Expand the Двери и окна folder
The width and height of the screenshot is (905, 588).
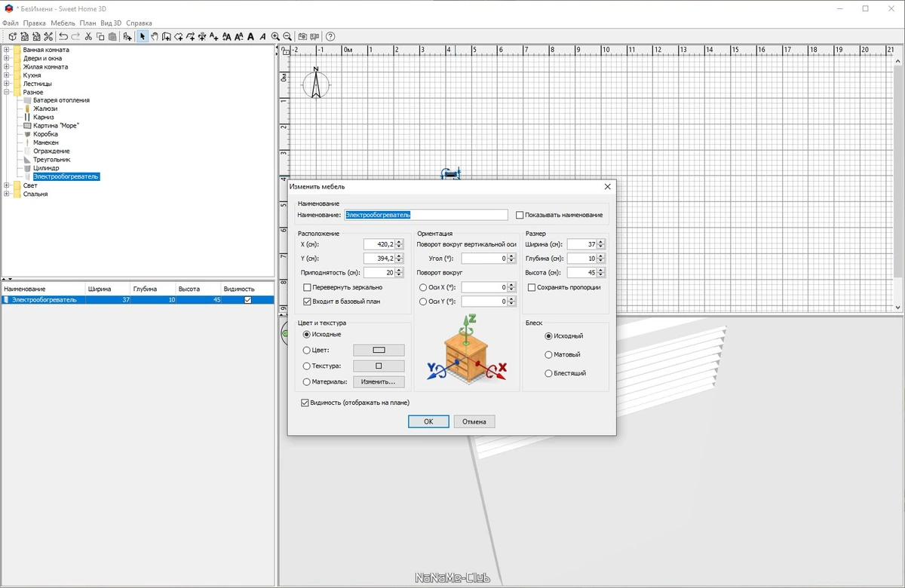point(7,58)
